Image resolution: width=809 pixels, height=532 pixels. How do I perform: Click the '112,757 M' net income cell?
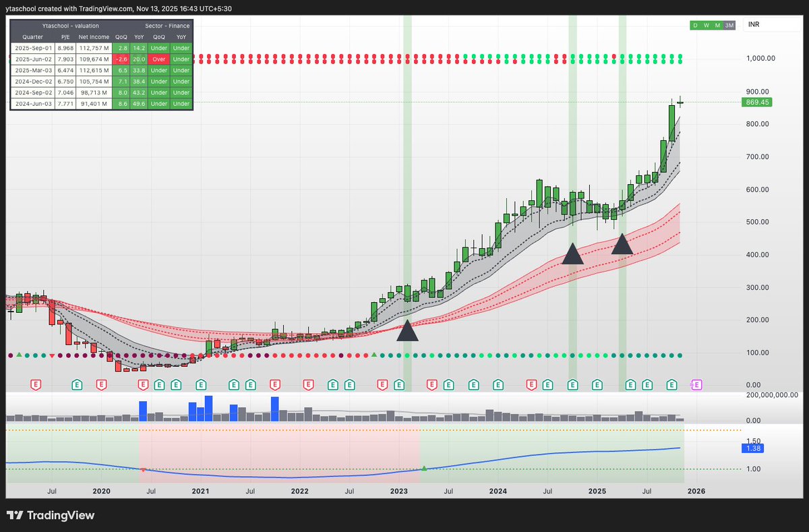click(x=93, y=49)
